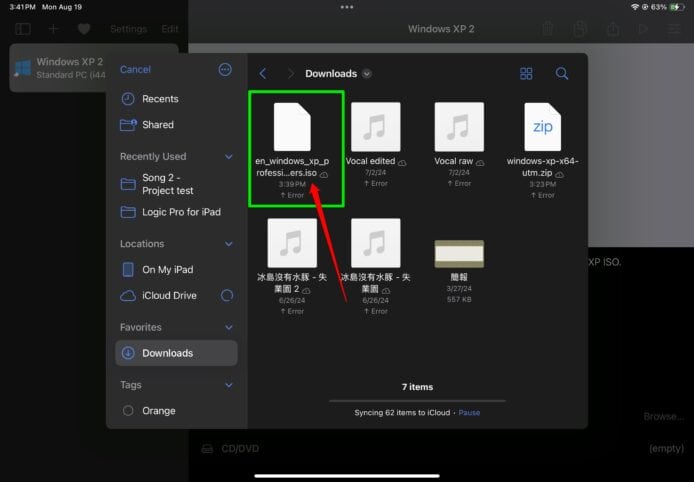Go back using the left chevron
694x482 pixels.
click(x=263, y=73)
